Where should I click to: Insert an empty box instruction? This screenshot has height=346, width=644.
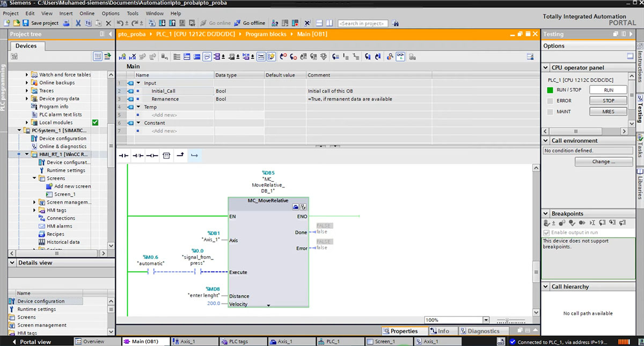point(166,155)
